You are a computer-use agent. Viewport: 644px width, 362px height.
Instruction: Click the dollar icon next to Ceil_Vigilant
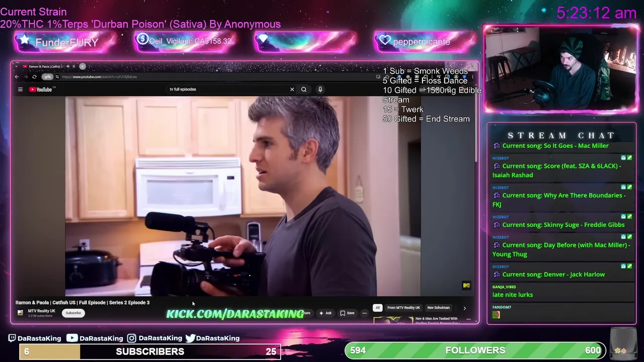tap(142, 39)
